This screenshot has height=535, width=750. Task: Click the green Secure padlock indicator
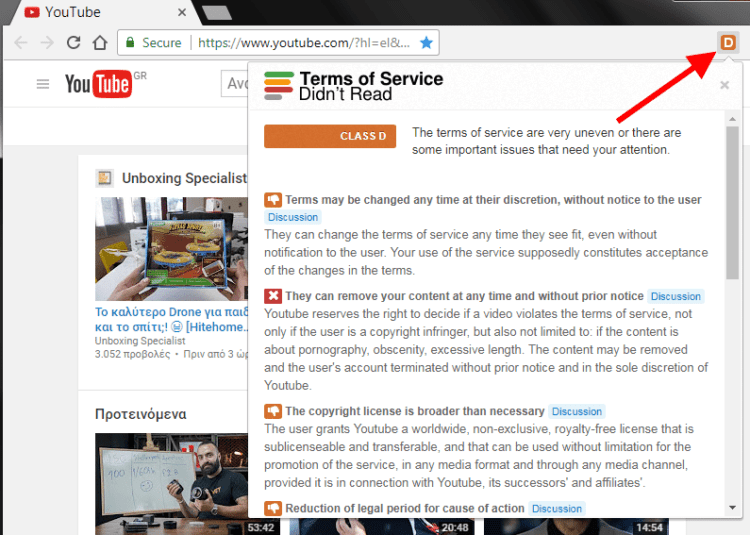pos(154,43)
